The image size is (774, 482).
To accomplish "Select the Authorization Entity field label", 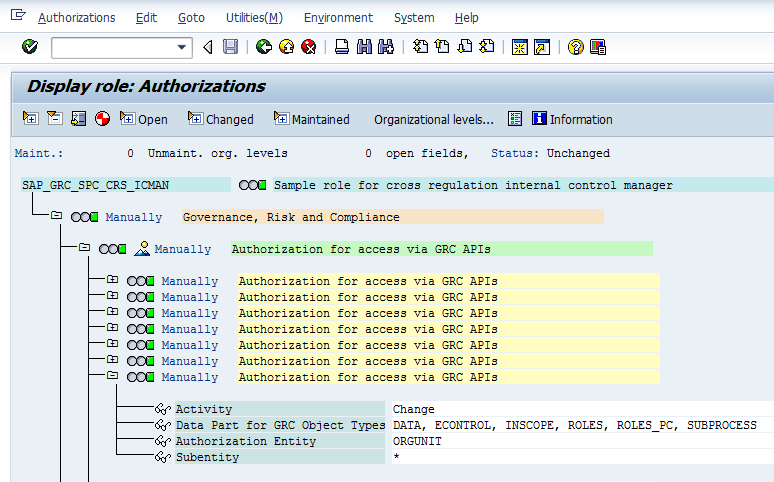I will pos(280,441).
